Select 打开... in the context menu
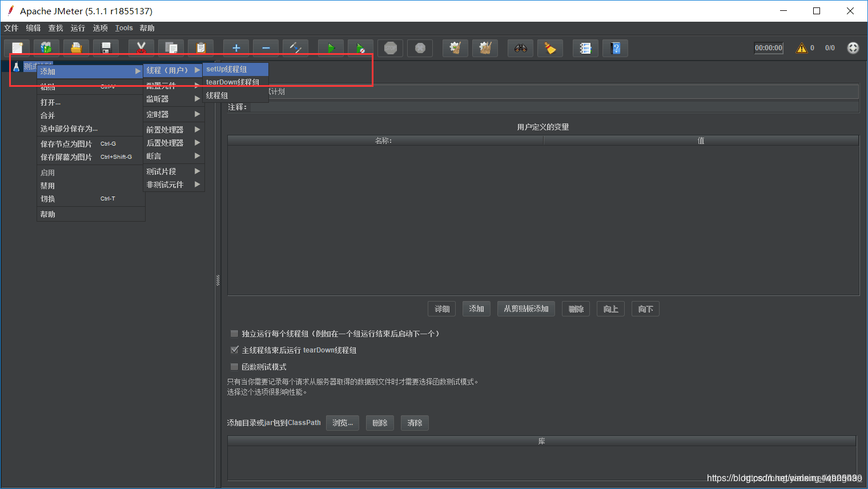 click(90, 102)
